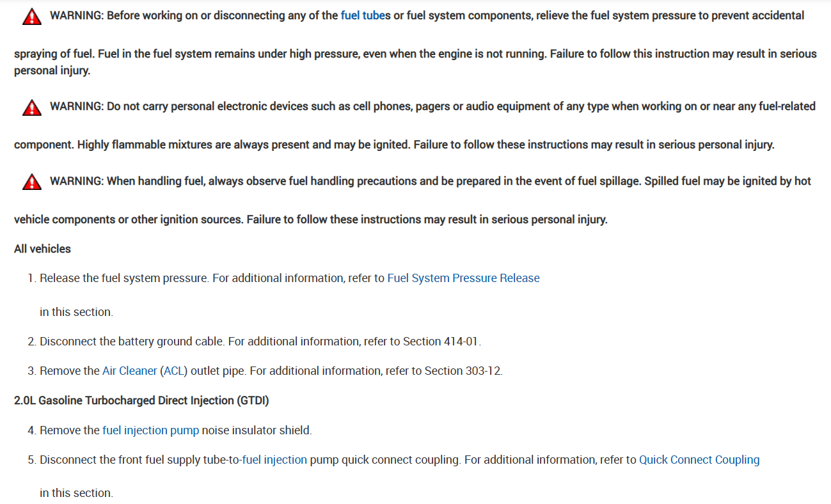
Task: Click the ACL abbreviation link
Action: [x=175, y=371]
